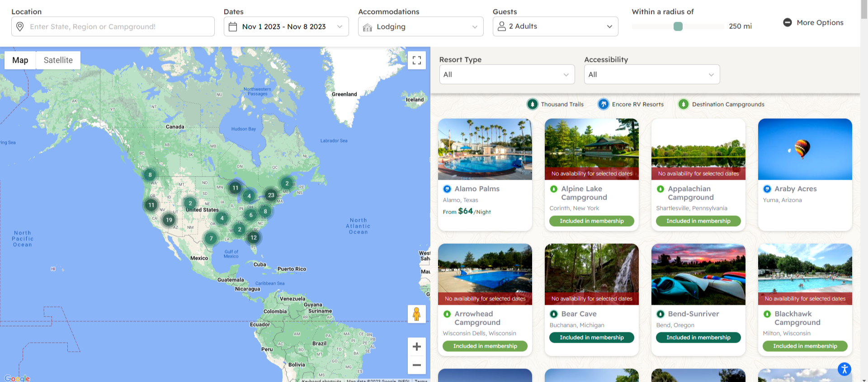Click the minus icon beside More Options
This screenshot has height=382, width=868.
tap(788, 22)
